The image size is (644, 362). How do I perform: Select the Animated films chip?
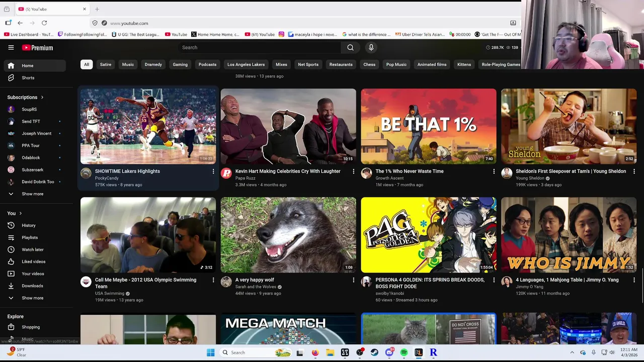[x=432, y=64]
